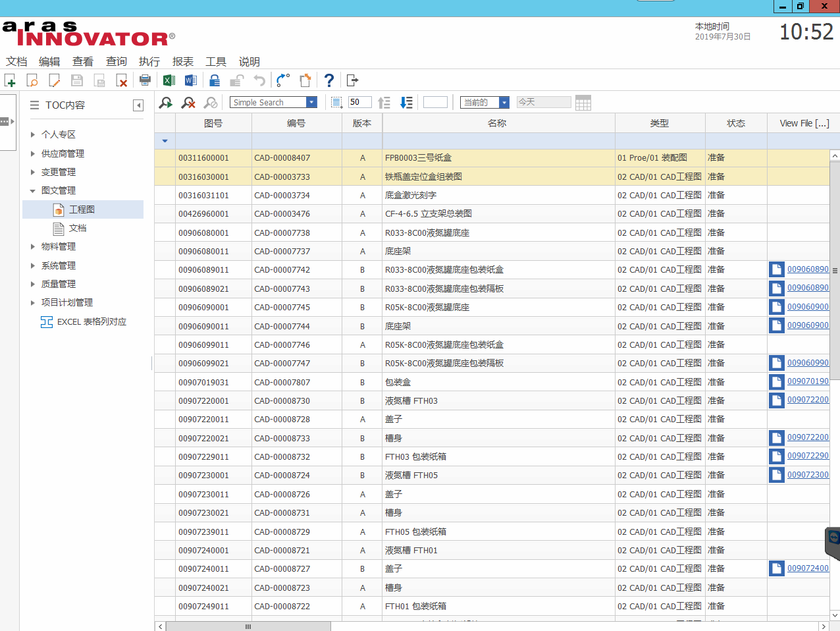840x631 pixels.
Task: Open the 当前的 version dropdown
Action: coord(504,102)
